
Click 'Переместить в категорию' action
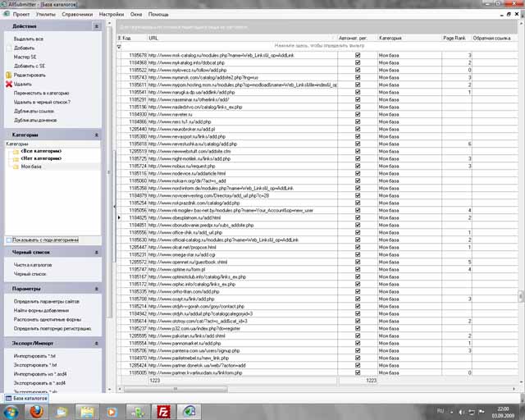[42, 94]
